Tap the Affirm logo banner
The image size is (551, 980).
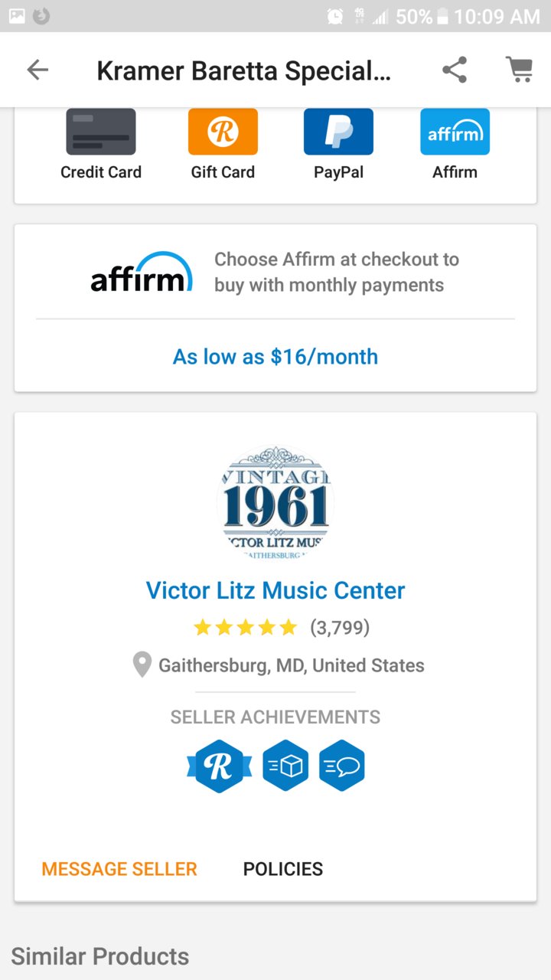142,273
